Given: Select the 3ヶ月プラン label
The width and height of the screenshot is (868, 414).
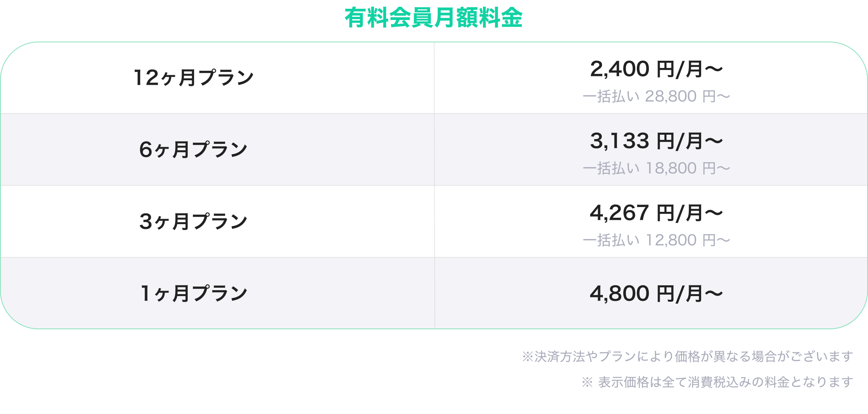Looking at the screenshot, I should pyautogui.click(x=194, y=221).
